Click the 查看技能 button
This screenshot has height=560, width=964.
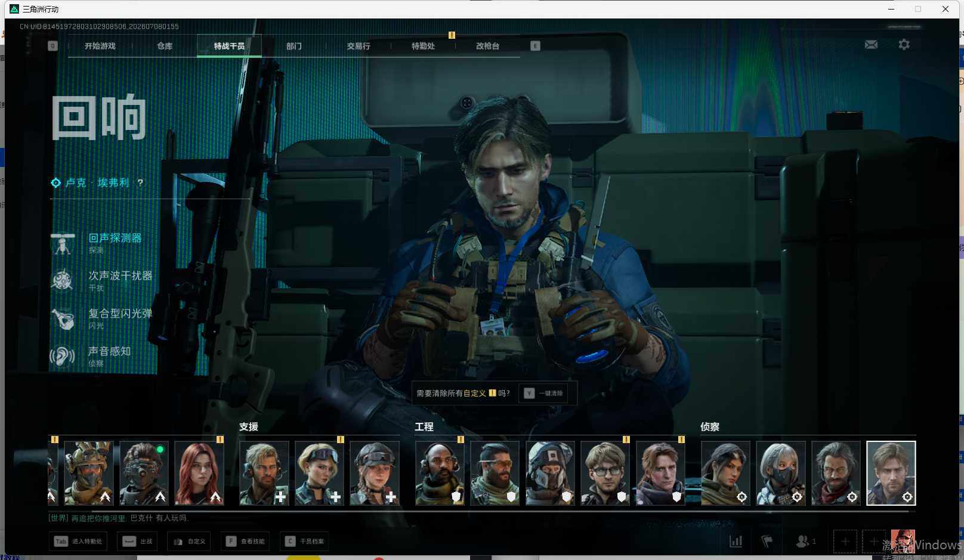[245, 542]
